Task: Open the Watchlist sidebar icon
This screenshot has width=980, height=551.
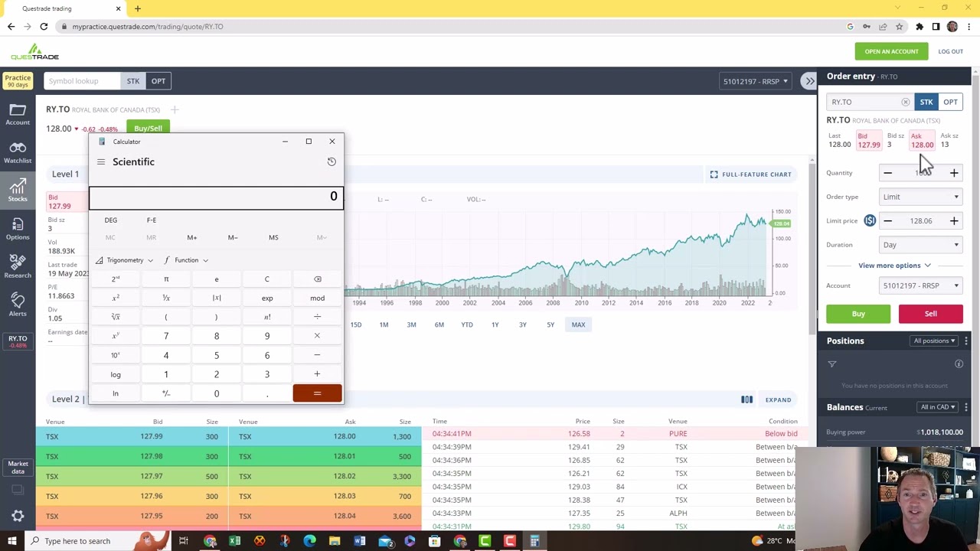Action: pyautogui.click(x=18, y=152)
